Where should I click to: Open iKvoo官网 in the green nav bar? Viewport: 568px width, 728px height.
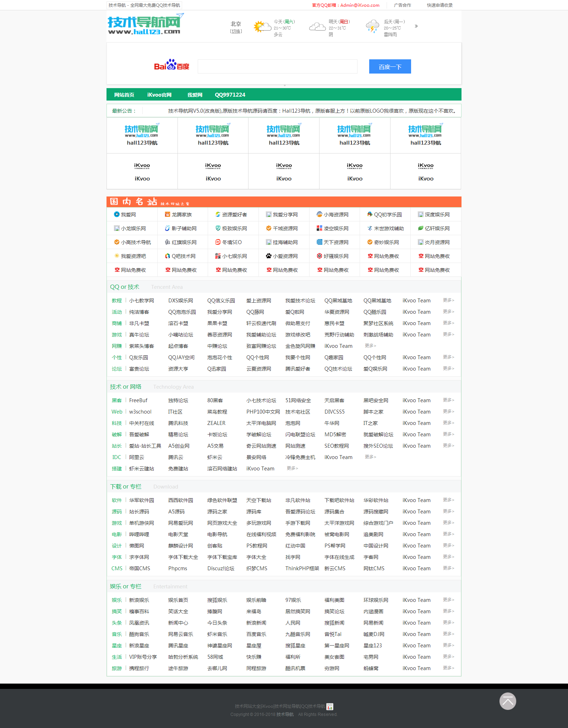159,95
